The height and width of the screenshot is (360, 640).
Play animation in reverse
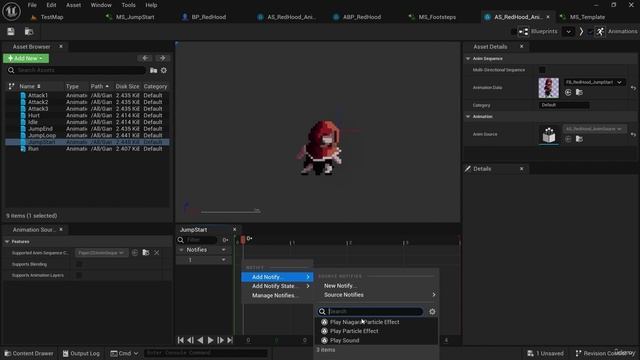coord(200,340)
